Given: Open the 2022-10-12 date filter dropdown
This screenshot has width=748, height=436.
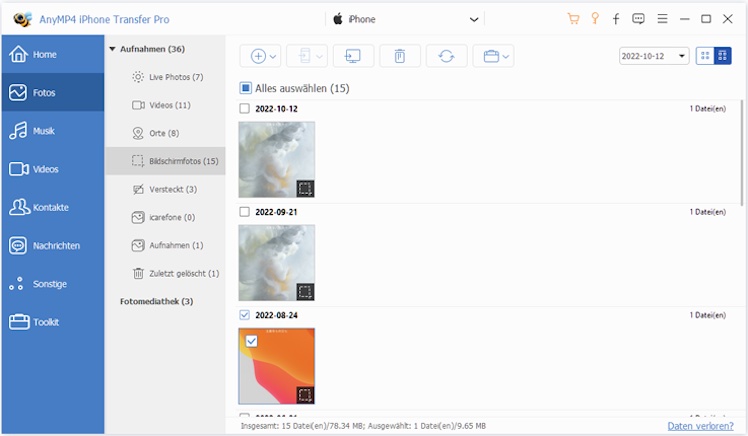Looking at the screenshot, I should 654,56.
